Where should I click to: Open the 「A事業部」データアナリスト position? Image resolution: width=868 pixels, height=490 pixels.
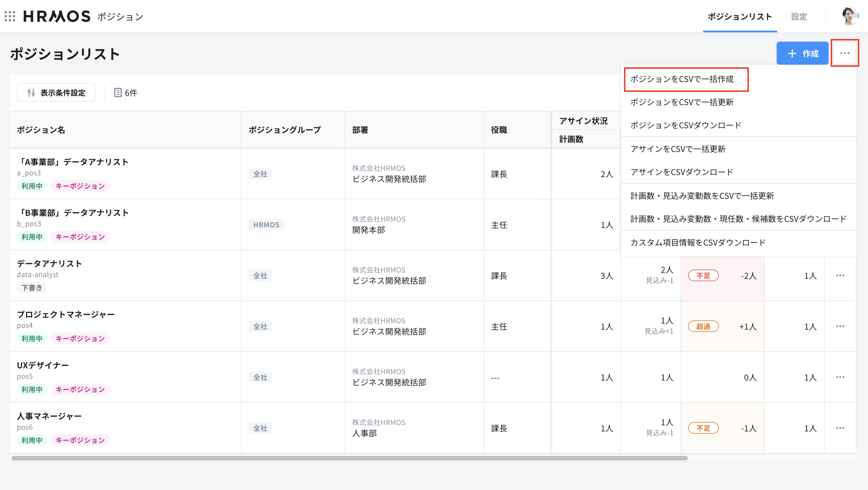73,162
